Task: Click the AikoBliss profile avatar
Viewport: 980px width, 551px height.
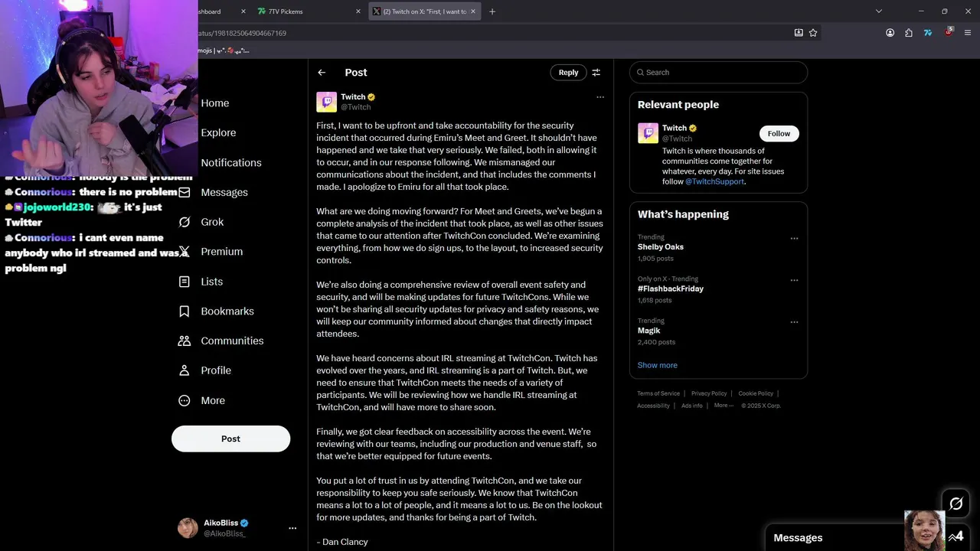Action: [188, 527]
